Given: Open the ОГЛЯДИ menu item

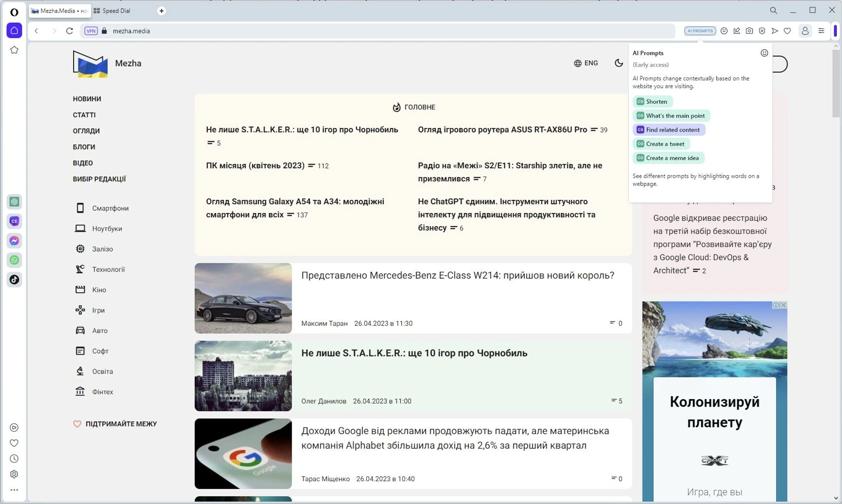Looking at the screenshot, I should click(x=86, y=131).
